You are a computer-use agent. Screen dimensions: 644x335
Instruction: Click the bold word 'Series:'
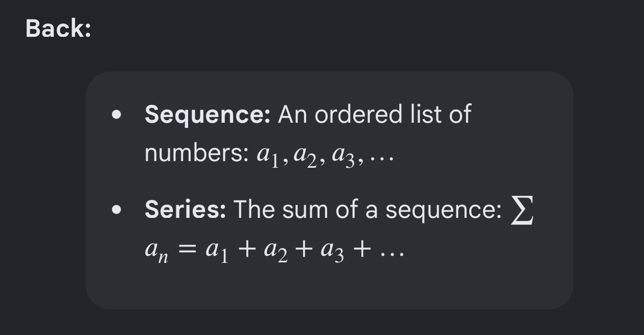point(185,209)
